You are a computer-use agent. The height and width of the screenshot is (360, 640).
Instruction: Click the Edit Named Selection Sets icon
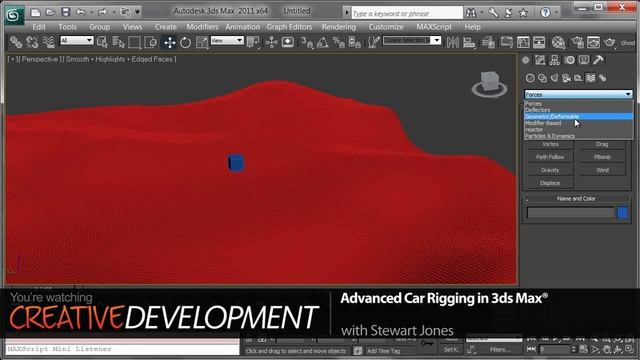(x=373, y=42)
